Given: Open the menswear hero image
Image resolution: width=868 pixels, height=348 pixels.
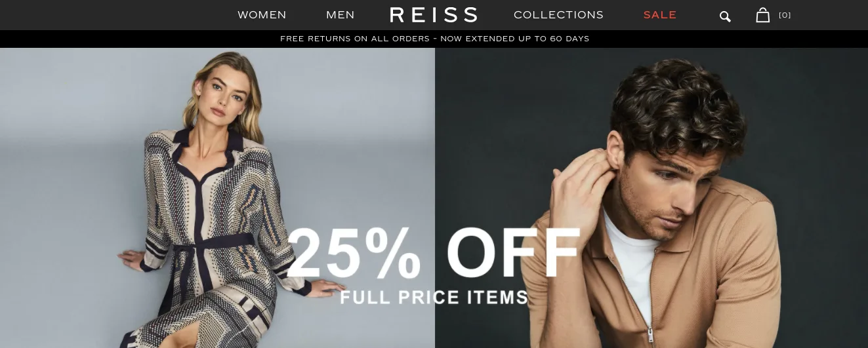Looking at the screenshot, I should point(651,198).
